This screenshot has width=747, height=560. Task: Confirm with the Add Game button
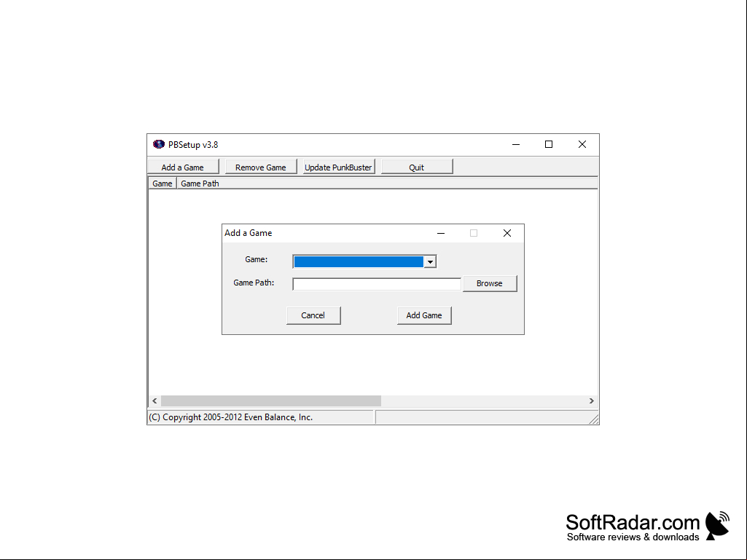[424, 315]
